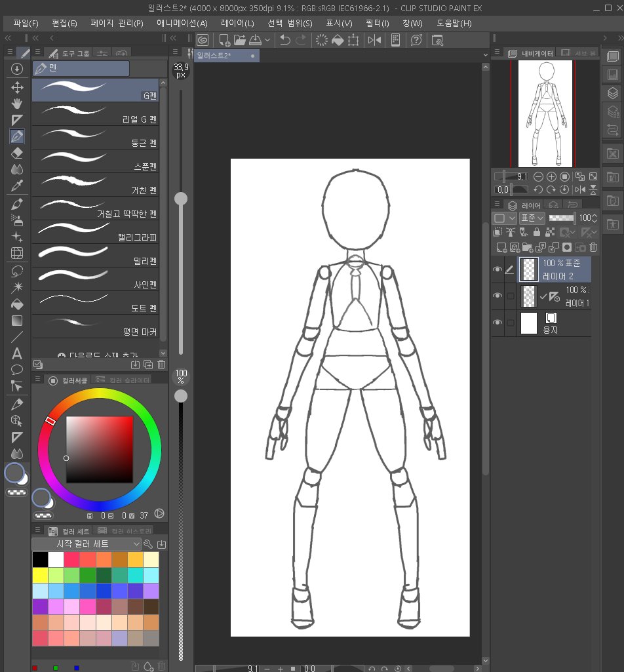Click the layer opacity 100 stepper arrows
The image size is (624, 672).
coord(595,218)
